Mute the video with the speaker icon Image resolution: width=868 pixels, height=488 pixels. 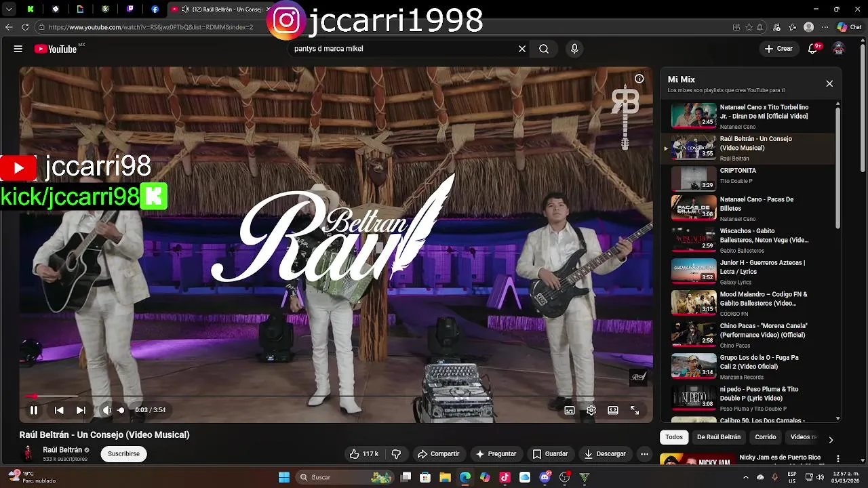(x=106, y=410)
